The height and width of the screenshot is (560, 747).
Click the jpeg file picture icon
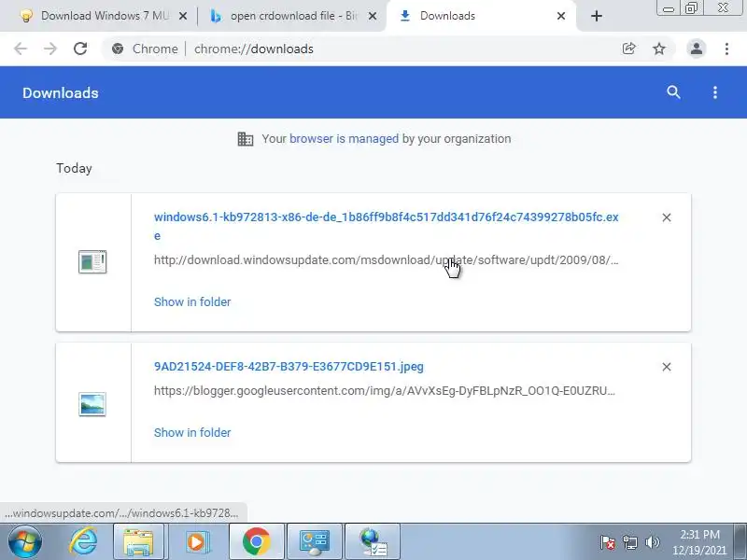tap(92, 404)
